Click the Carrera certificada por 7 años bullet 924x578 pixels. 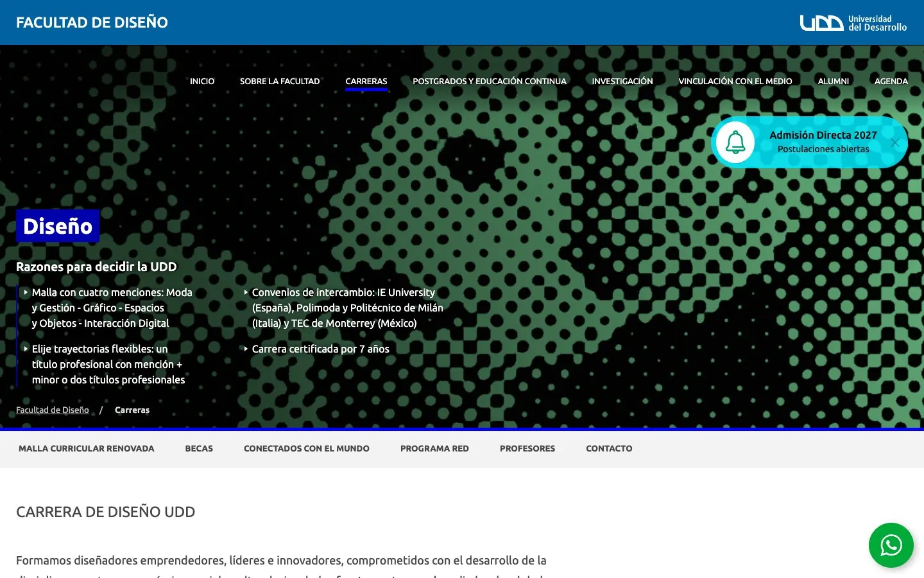(x=321, y=349)
